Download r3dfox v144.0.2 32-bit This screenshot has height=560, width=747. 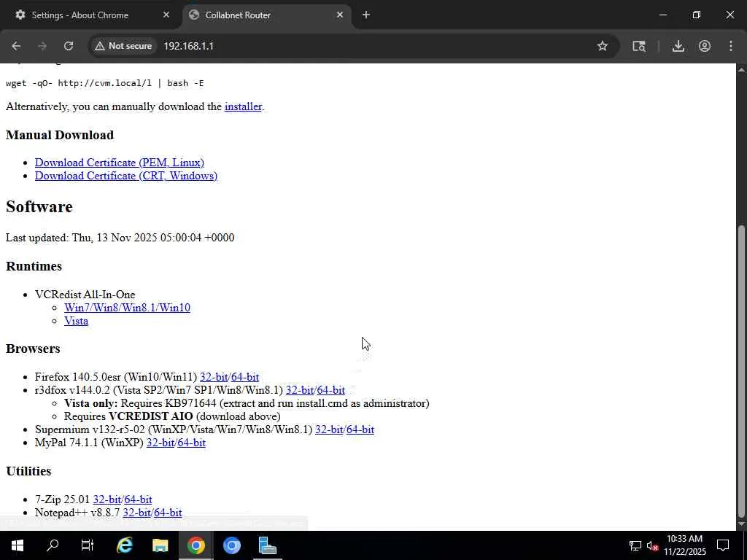click(300, 391)
